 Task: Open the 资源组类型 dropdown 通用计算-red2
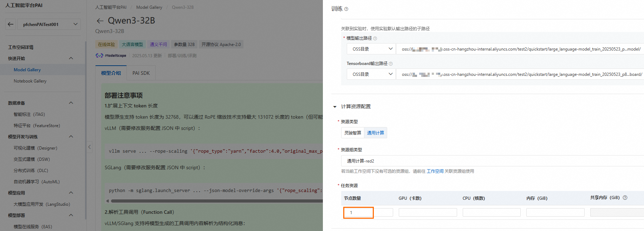point(492,161)
